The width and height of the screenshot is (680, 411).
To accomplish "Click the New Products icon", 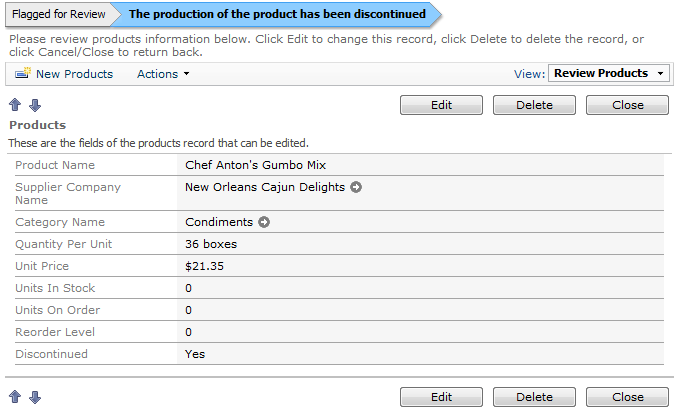I will 23,73.
